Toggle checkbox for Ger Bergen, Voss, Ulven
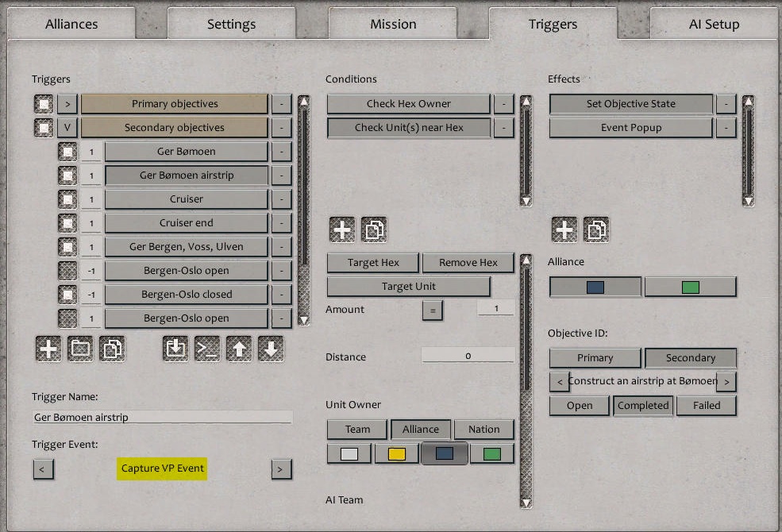This screenshot has width=782, height=532. tap(67, 247)
